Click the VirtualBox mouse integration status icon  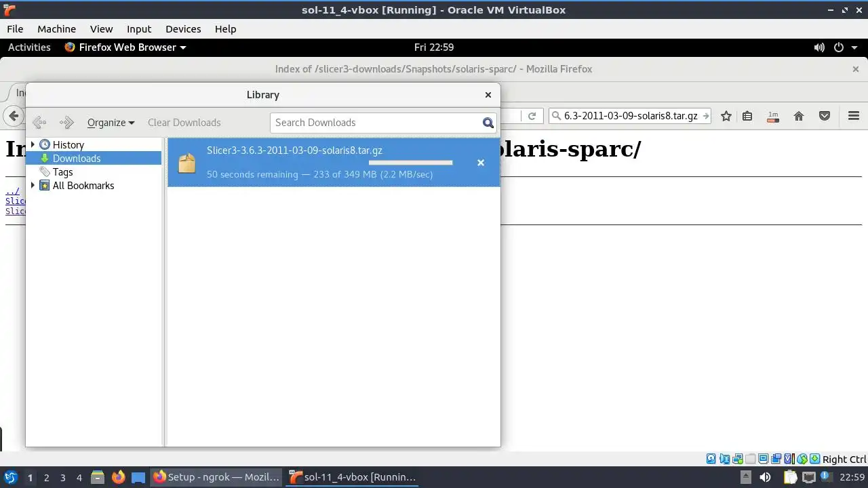[802, 459]
